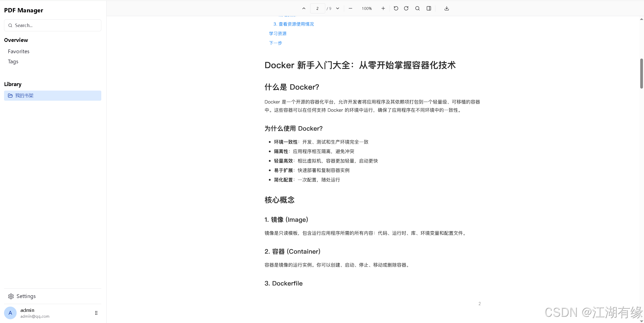Click the 2. 容器 (Container) heading
Screen dimensions: 644x323
click(x=293, y=251)
